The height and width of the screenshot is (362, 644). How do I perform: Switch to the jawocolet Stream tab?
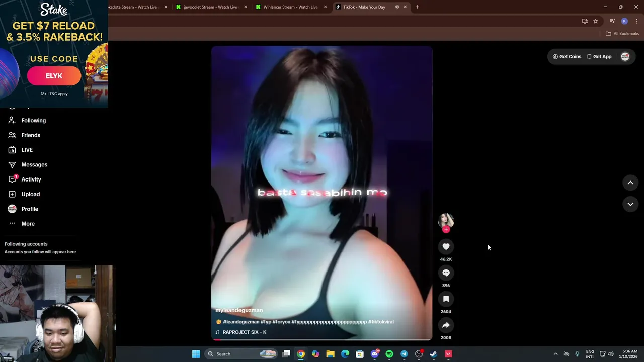coord(210,7)
